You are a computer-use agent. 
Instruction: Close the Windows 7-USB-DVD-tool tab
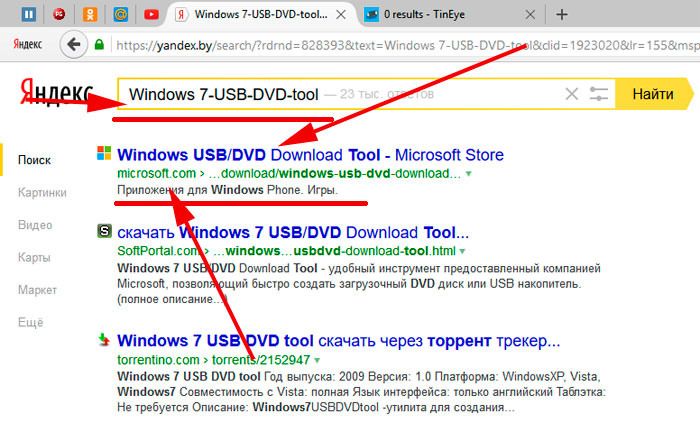coord(341,15)
